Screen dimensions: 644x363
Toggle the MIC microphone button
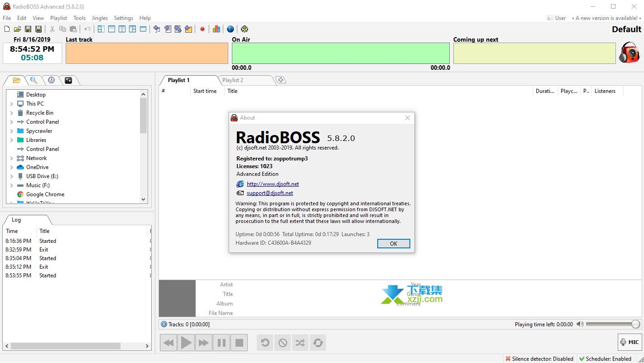tap(630, 342)
